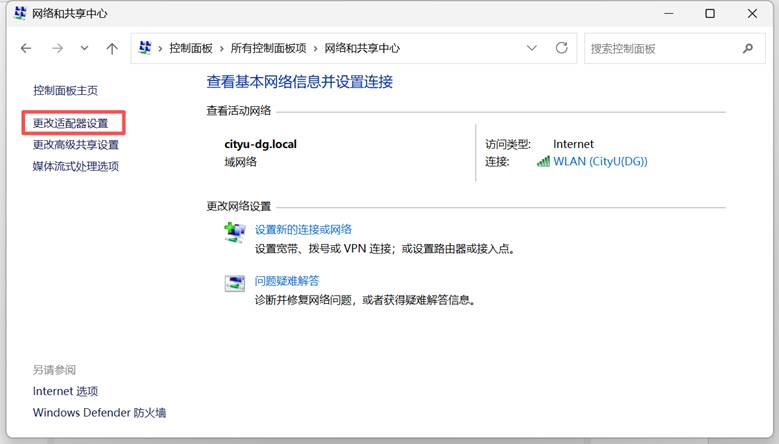Click the new connection setup icon
The image size is (779, 444).
(x=234, y=233)
